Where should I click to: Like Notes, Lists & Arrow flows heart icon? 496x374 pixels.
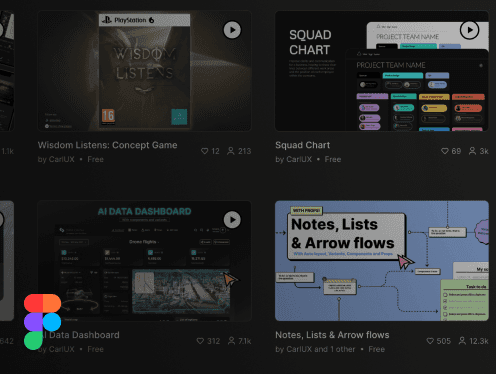(430, 341)
